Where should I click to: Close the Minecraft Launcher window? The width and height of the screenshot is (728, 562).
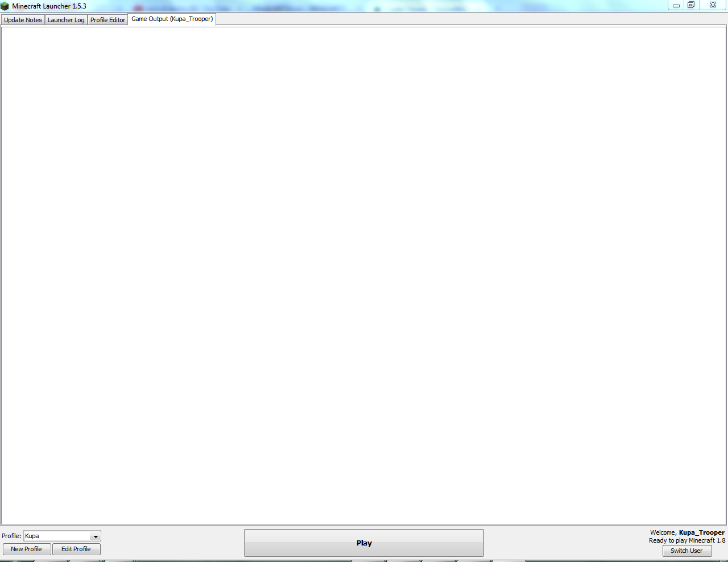tap(713, 5)
